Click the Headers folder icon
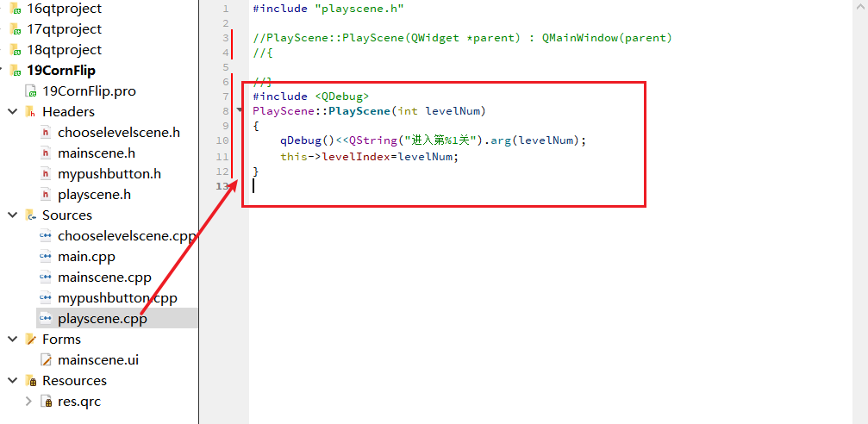868x424 pixels. click(30, 112)
